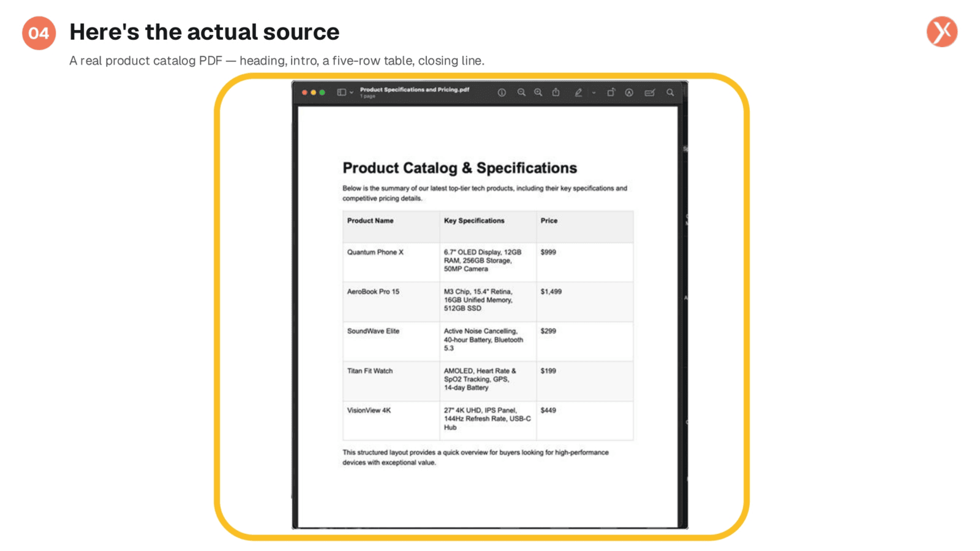Click the Product Specifications and Pricing.pdf title

click(415, 89)
